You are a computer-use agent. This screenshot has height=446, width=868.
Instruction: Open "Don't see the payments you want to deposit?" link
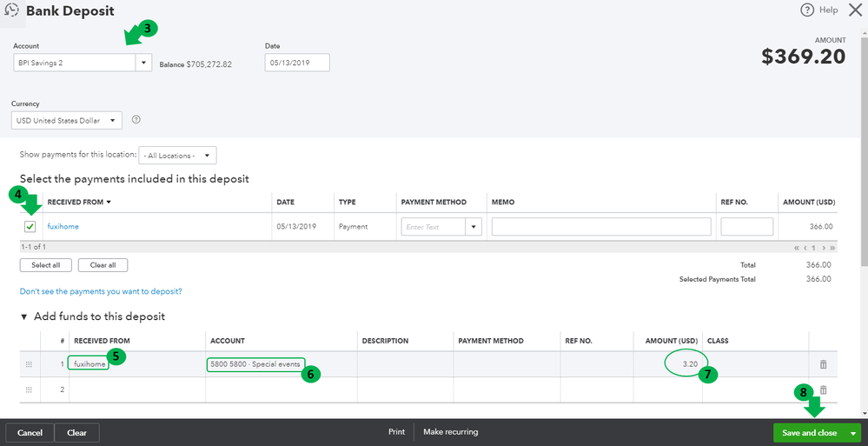[x=101, y=291]
